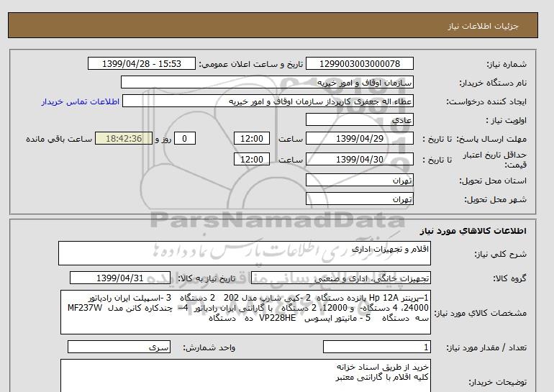Viewport: 554px width, 392px height.
Task: Click the buyer organization name field سازمان اوقاف و امور خیریه
Action: (267, 82)
